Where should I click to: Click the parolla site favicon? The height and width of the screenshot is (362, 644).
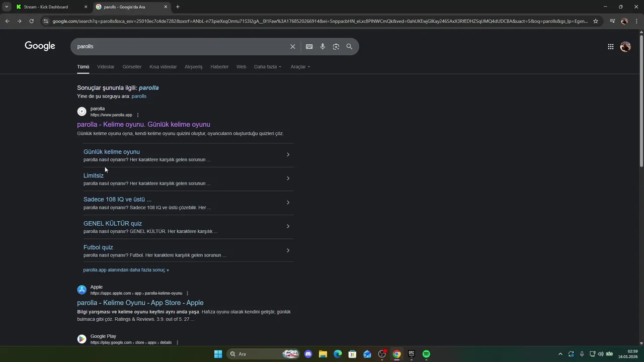pyautogui.click(x=82, y=112)
